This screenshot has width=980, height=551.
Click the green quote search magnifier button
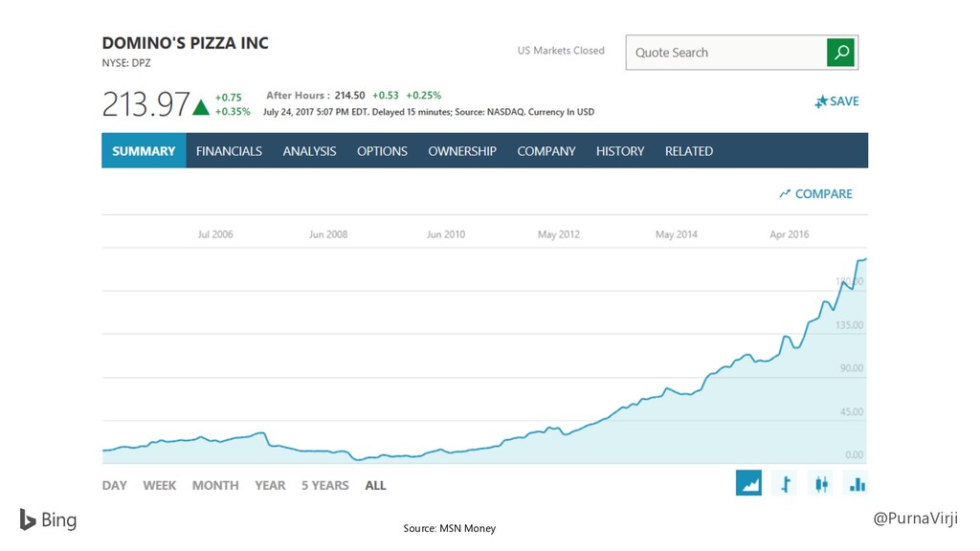pos(840,53)
